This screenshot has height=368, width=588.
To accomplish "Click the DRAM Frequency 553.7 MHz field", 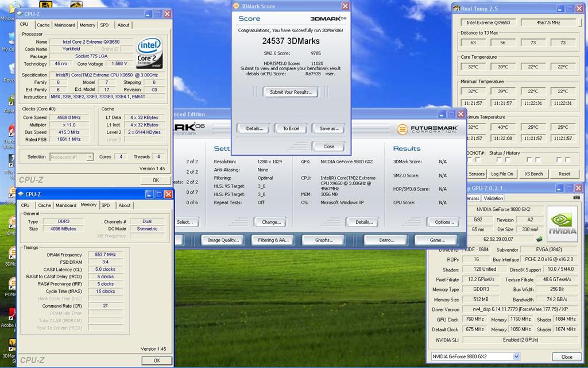I will 106,255.
